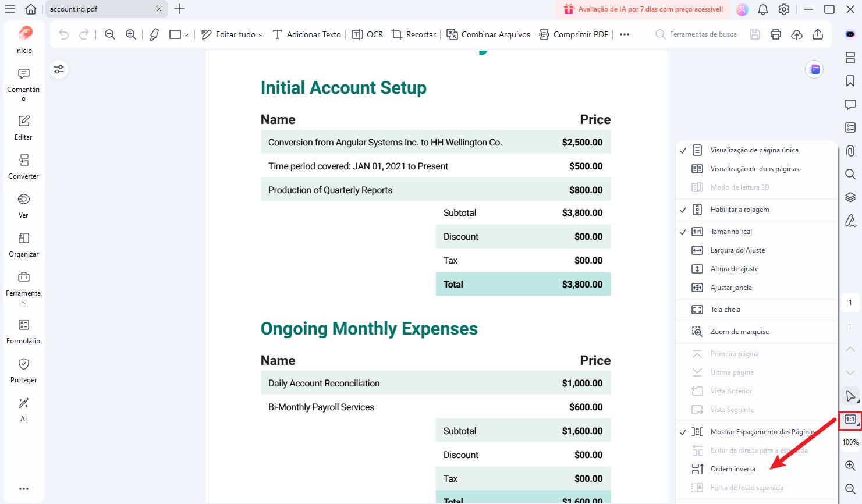
Task: Click the Adicionar Texto button
Action: (307, 34)
